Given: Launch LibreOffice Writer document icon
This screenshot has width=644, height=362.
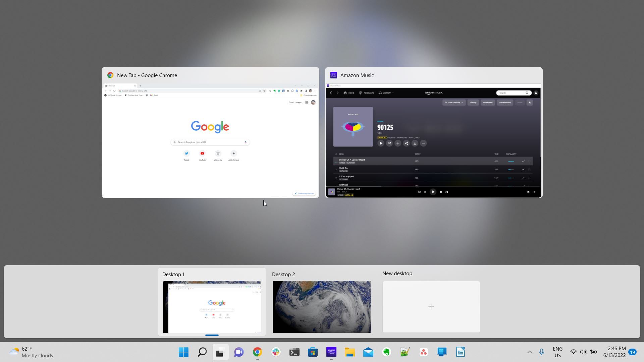Looking at the screenshot, I should click(460, 352).
